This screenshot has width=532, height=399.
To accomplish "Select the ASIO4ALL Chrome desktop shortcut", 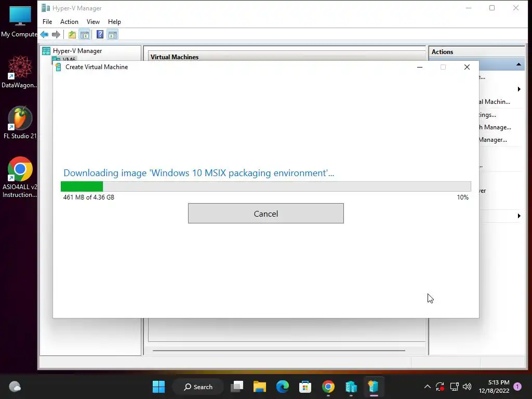I will click(x=19, y=177).
